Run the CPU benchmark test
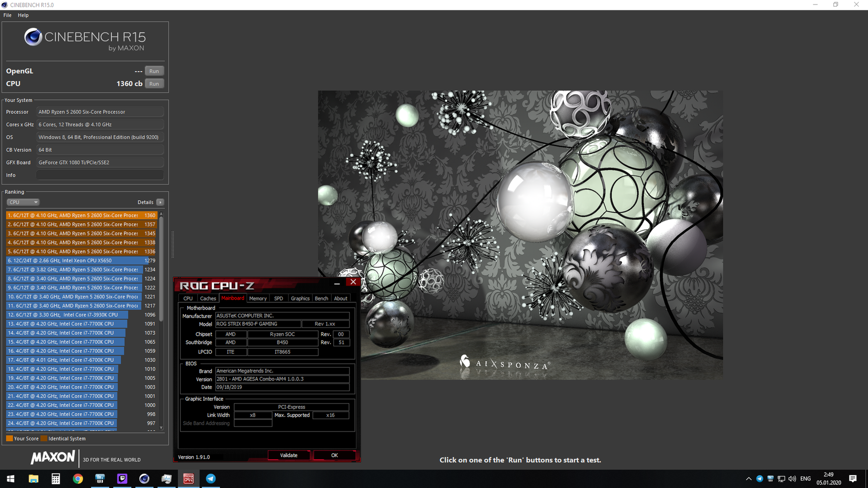 point(154,84)
